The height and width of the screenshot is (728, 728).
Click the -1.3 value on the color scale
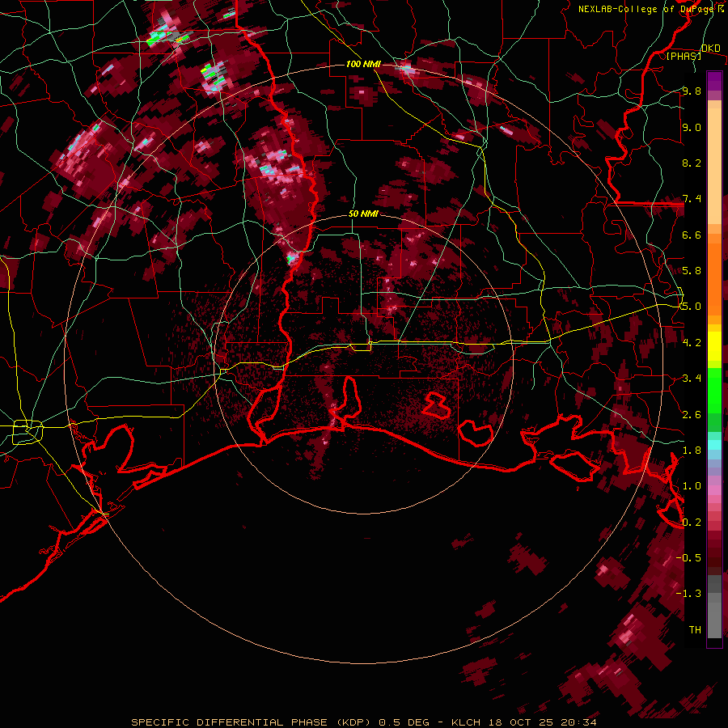coord(688,594)
